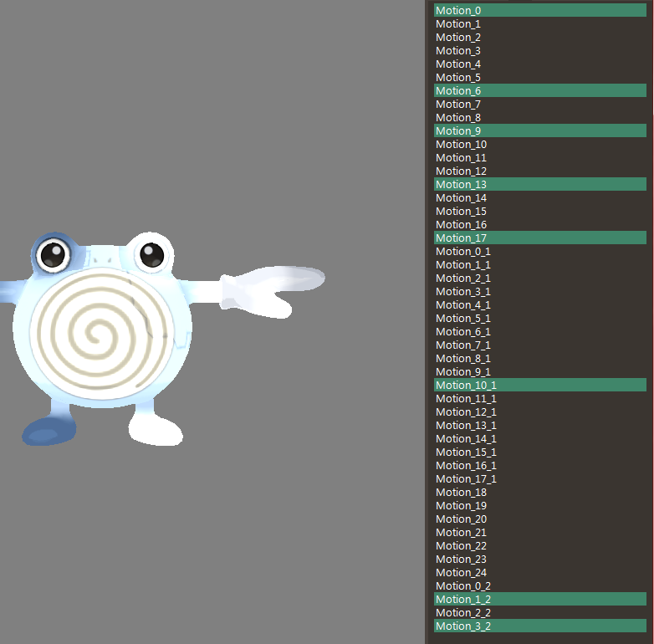Choose the Motion_22 row

[539, 544]
